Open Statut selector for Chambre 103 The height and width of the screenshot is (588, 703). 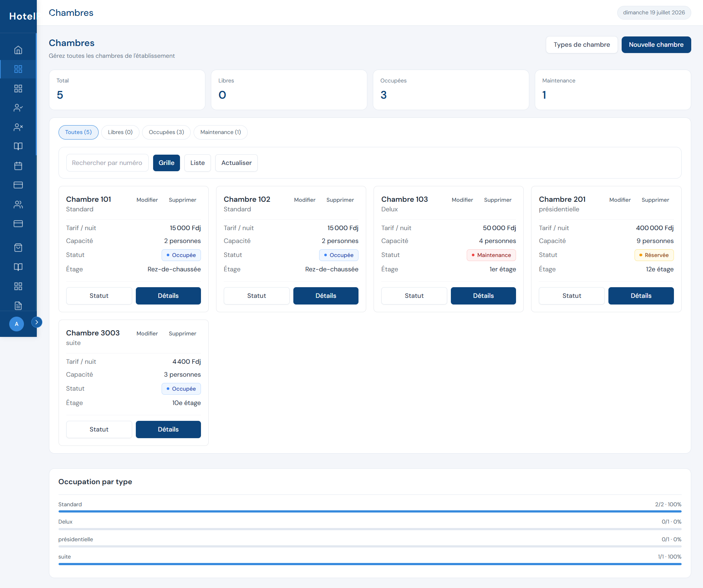[x=414, y=296]
